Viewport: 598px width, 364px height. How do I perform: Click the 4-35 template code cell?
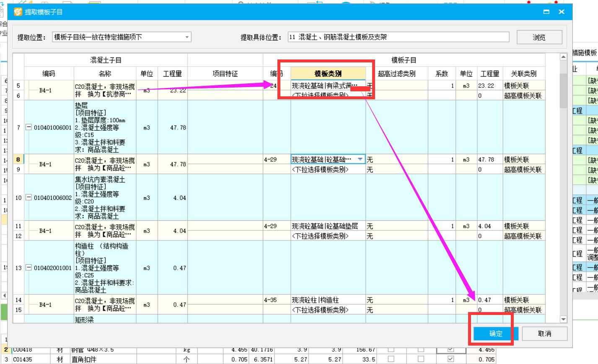277,300
